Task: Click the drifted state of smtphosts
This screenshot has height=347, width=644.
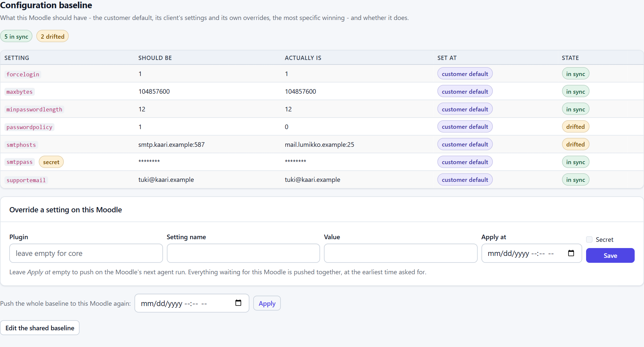Action: point(576,145)
